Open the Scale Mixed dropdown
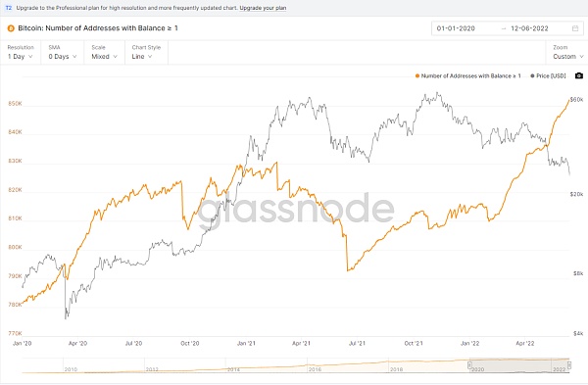 [x=104, y=53]
